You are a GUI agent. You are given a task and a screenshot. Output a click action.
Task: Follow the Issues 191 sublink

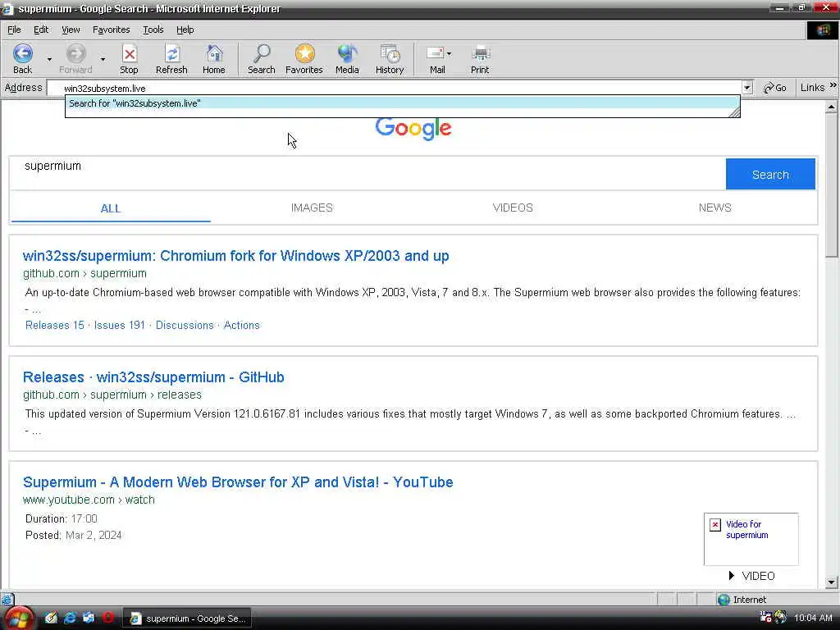[120, 325]
